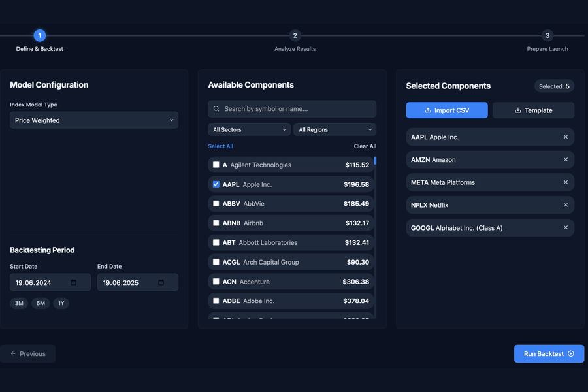Open the End Date calendar picker icon

161,282
